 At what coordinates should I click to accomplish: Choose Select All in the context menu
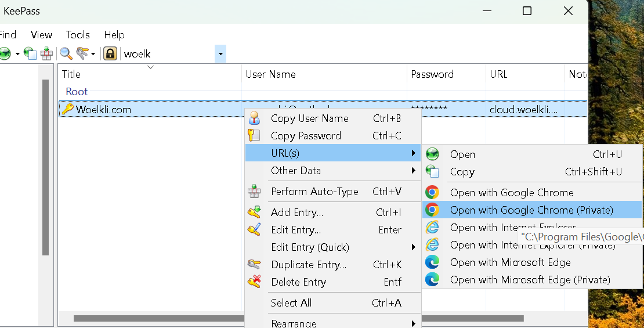pyautogui.click(x=333, y=303)
